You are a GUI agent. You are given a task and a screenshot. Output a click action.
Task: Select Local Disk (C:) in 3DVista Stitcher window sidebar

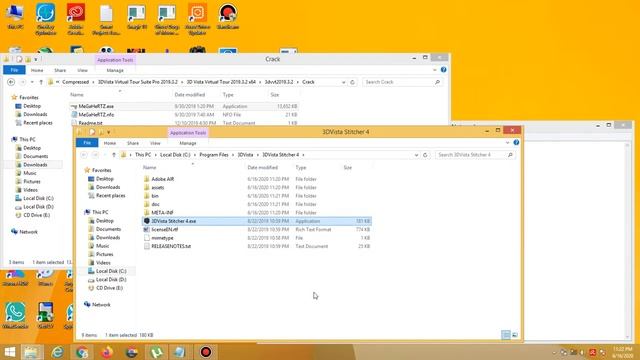tap(111, 271)
